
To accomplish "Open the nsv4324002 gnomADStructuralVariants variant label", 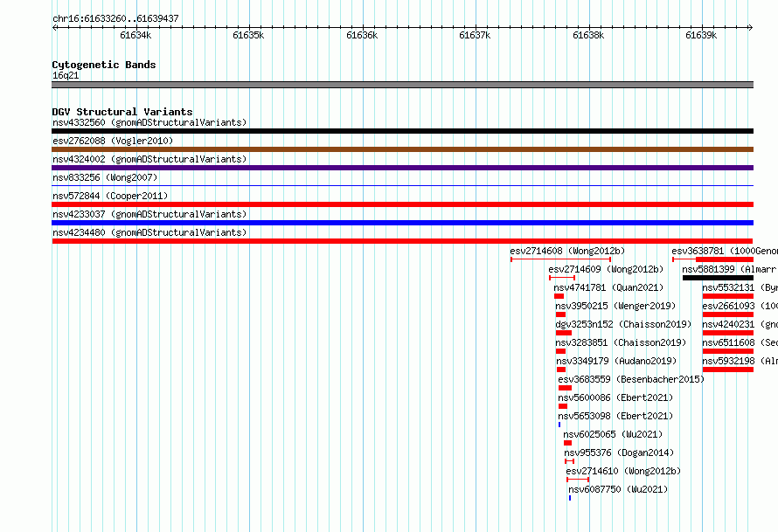I will tap(149, 159).
